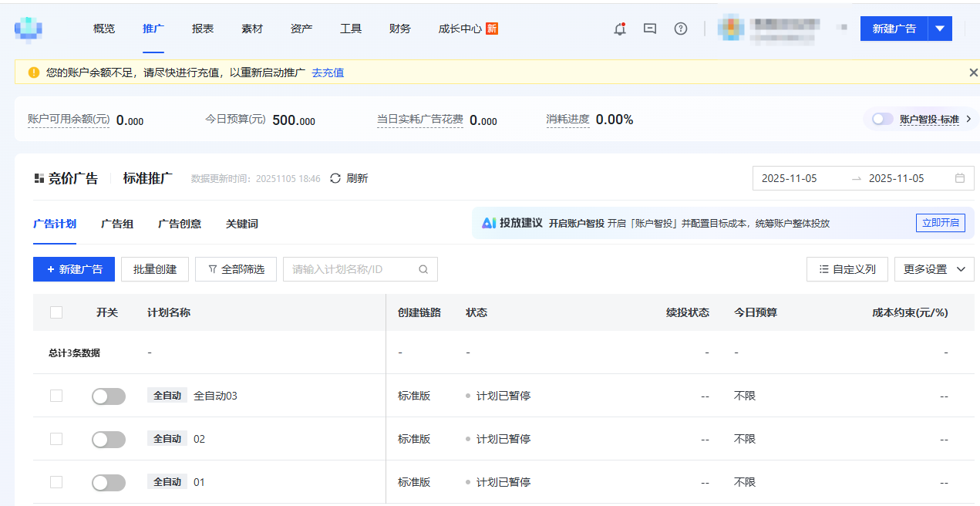Enable the 账户智投-标准 toggle

882,120
